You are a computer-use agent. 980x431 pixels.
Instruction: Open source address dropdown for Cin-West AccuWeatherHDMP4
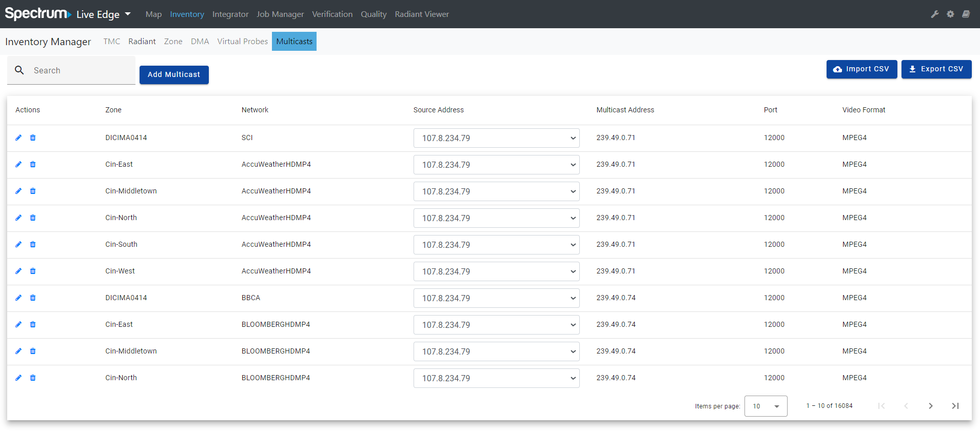click(x=497, y=271)
